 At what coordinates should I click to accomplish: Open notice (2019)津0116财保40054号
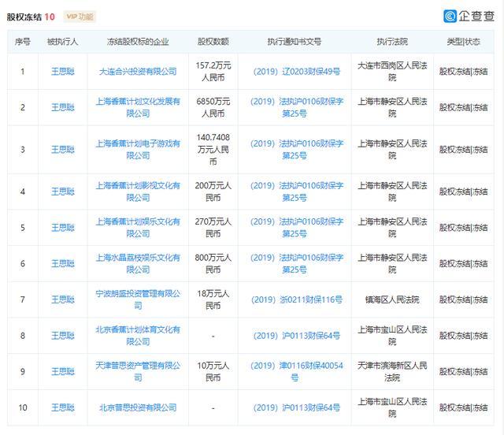click(296, 372)
